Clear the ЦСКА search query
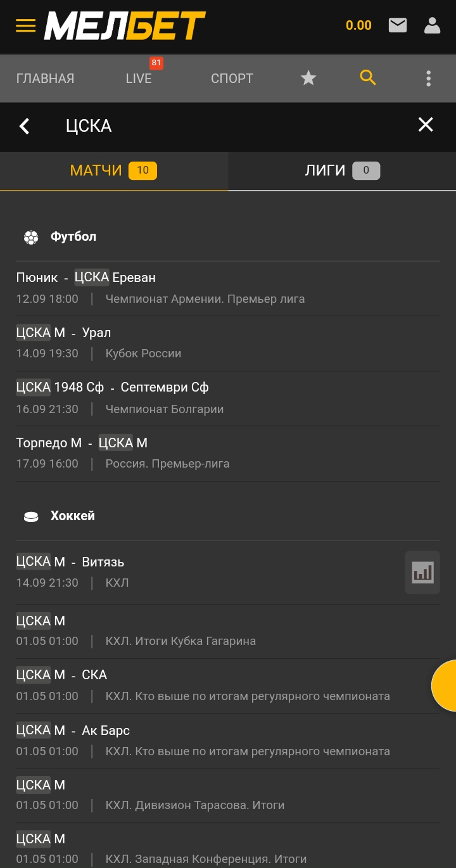Screen dimensions: 456x868 point(426,125)
